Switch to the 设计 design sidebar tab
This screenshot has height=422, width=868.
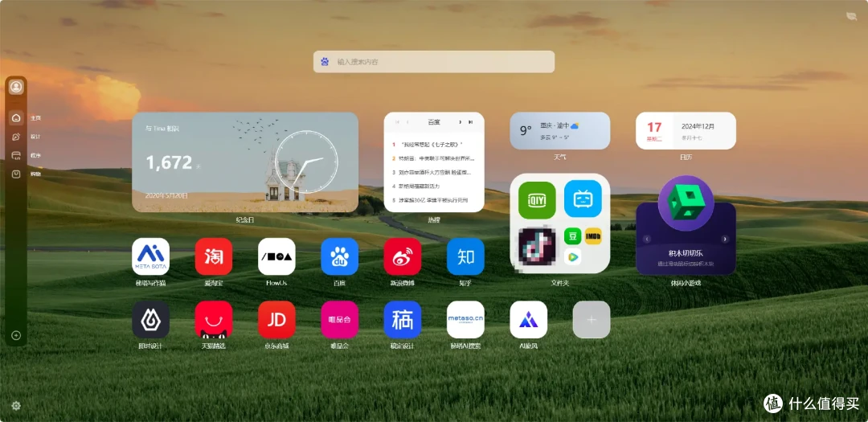pos(16,136)
